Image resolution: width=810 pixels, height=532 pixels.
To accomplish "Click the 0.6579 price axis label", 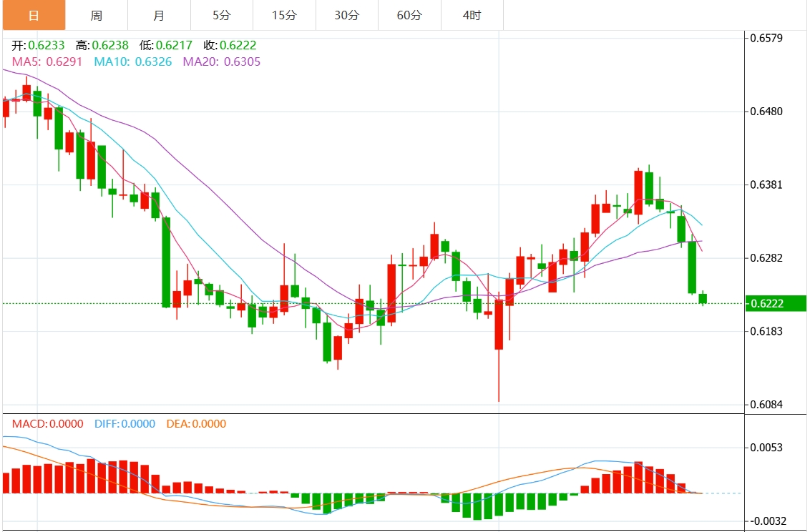I will click(x=766, y=38).
